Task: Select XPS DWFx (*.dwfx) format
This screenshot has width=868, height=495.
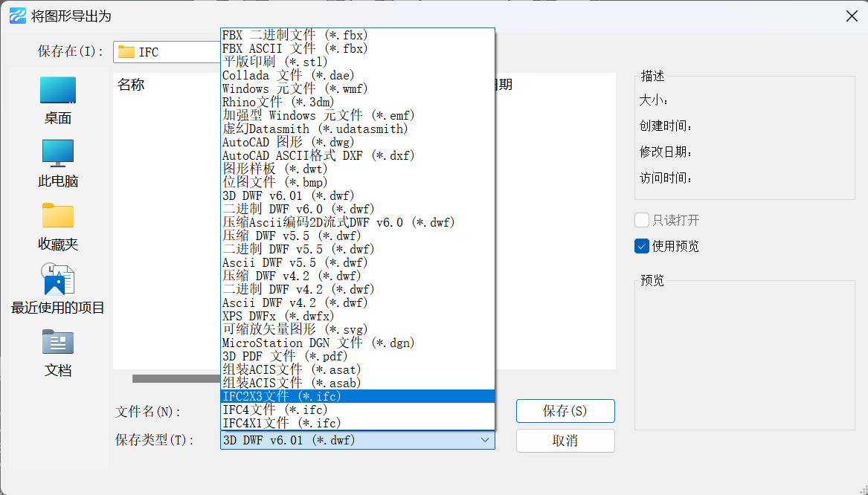Action: (x=358, y=316)
